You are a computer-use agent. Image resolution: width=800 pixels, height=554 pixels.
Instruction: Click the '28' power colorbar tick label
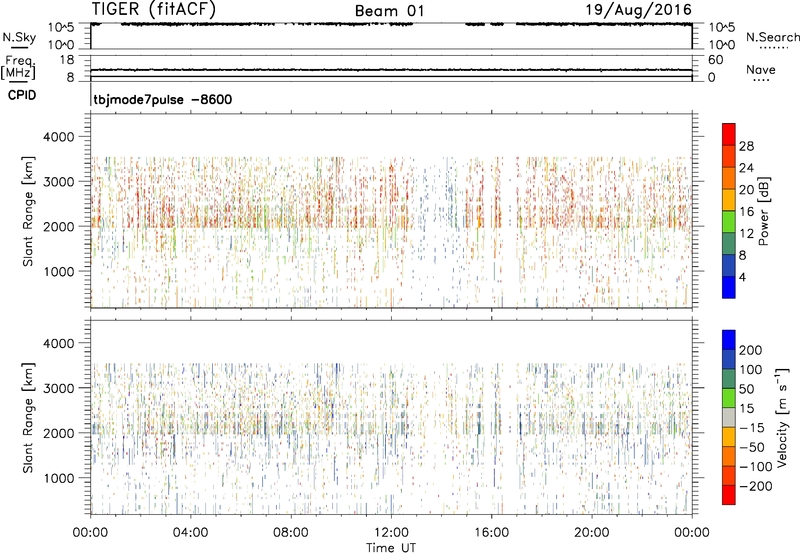pyautogui.click(x=746, y=146)
